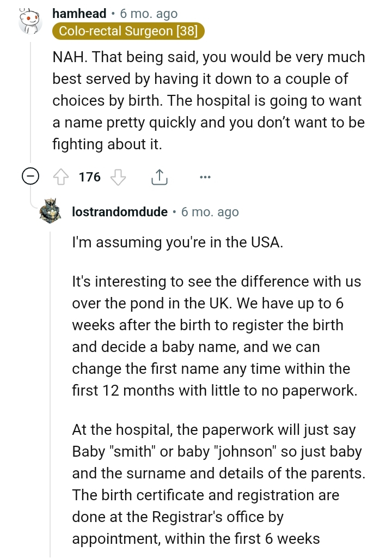Viewport: 392px width, 558px height.
Task: Share hamhead's comment
Action: 158,177
